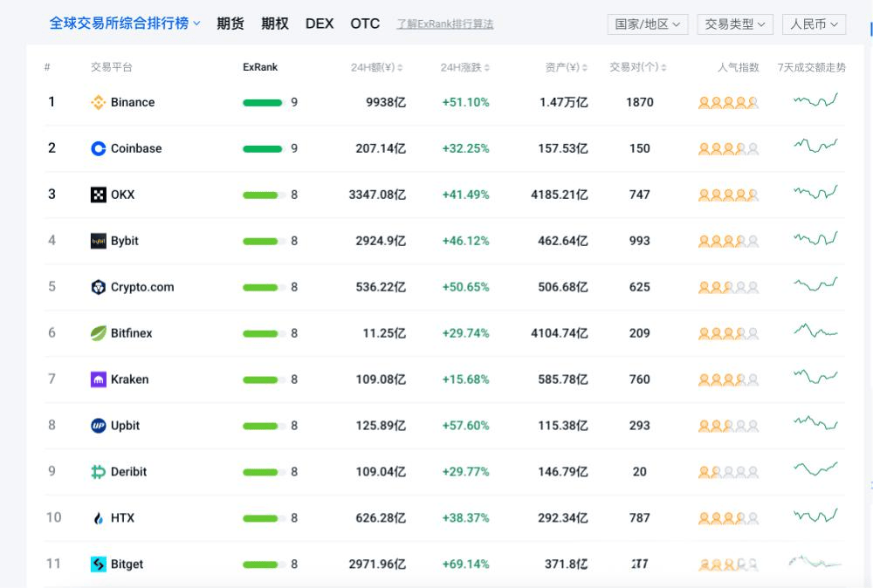Click Binance 24H volume 9938亿

tap(386, 102)
